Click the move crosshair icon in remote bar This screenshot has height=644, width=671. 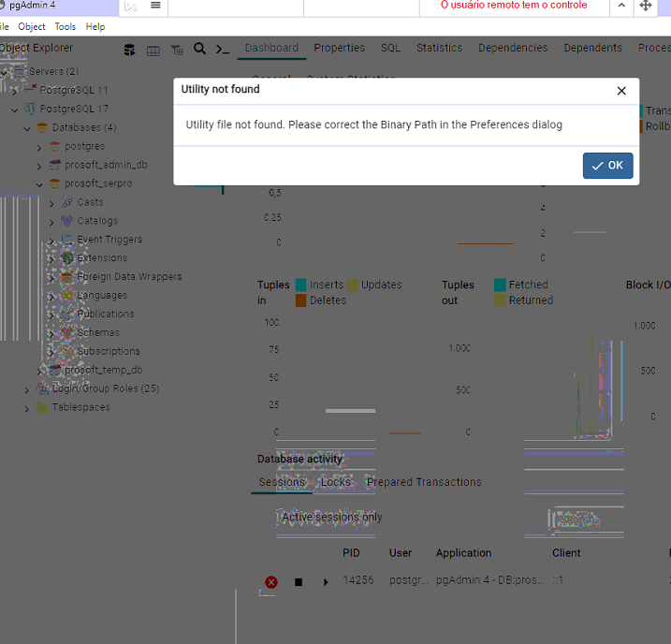[646, 6]
